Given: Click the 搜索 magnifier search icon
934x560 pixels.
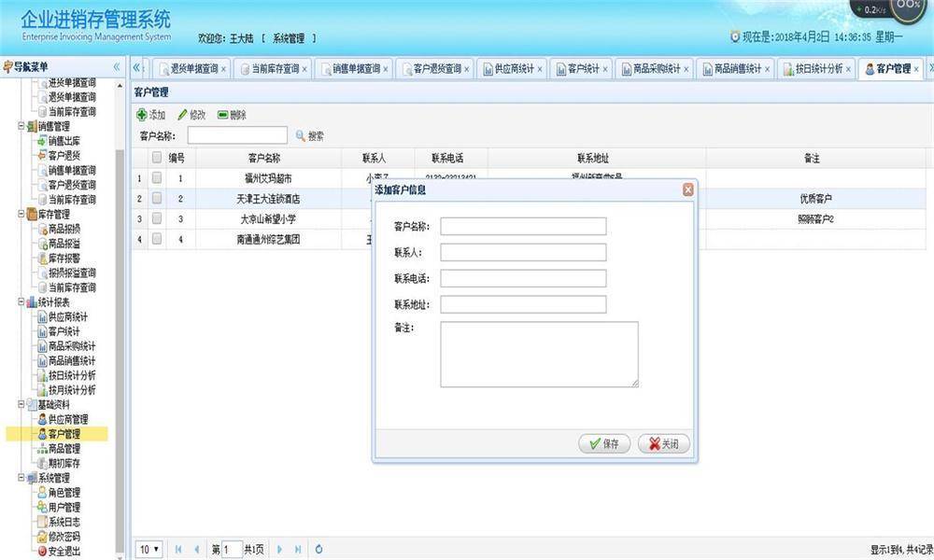Looking at the screenshot, I should click(x=300, y=135).
